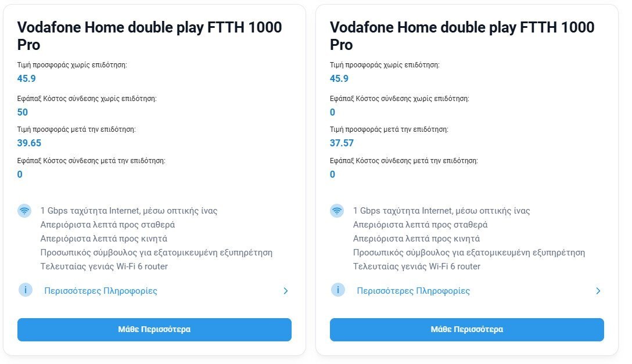Open Περισσότερες Πληροφορίες link in the 39.65 card
Viewport: 632px width, 364px height.
[x=100, y=291]
